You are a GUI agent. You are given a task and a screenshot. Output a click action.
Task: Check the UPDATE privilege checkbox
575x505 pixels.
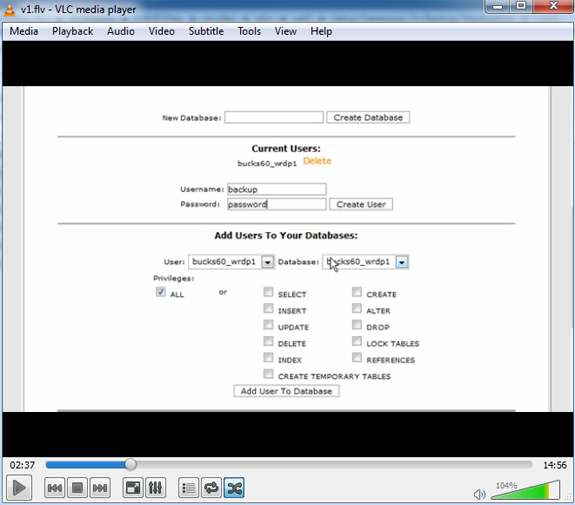pos(268,325)
